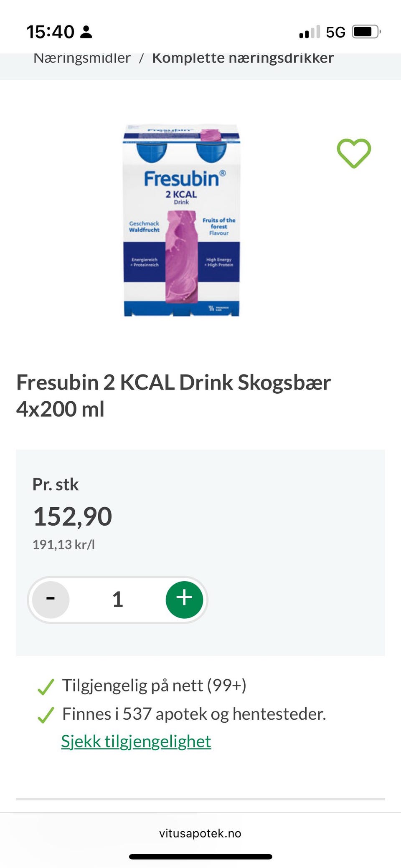This screenshot has width=401, height=868.
Task: Tap the 152,90 price text
Action: (72, 516)
